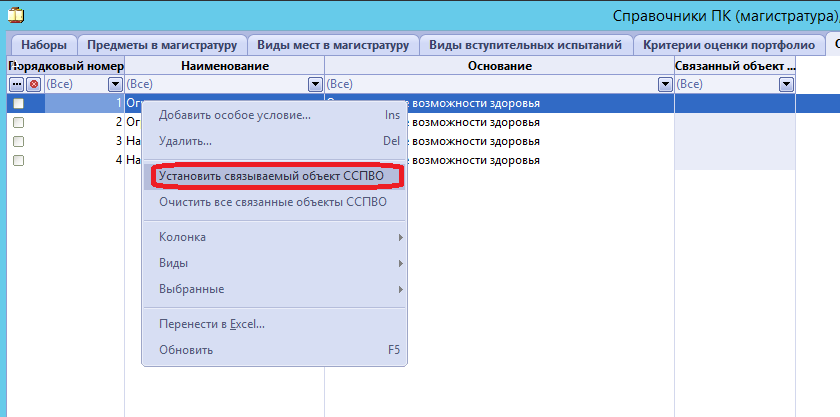Expand the Колонка submenu
Image resolution: width=840 pixels, height=417 pixels.
coord(274,237)
